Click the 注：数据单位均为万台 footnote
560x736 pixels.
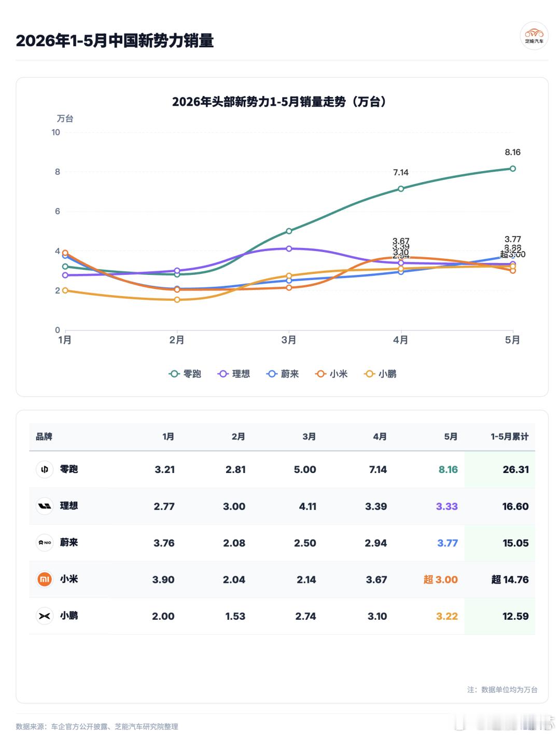(x=502, y=689)
